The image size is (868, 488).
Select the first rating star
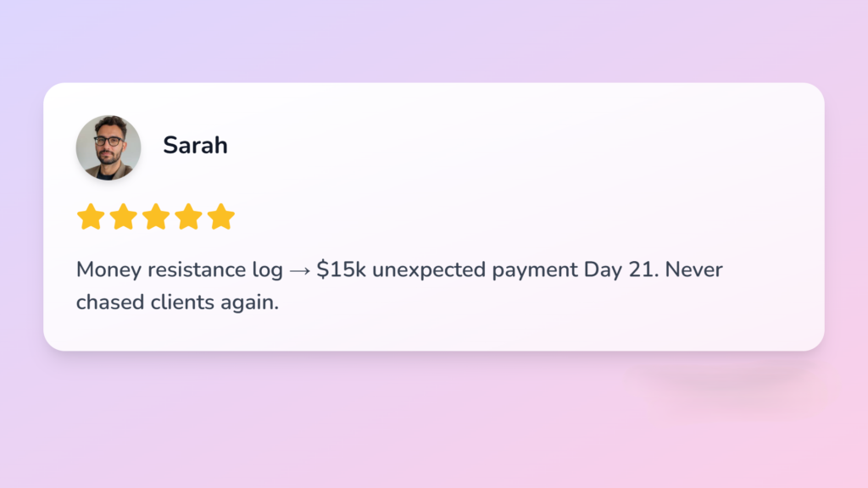[91, 217]
